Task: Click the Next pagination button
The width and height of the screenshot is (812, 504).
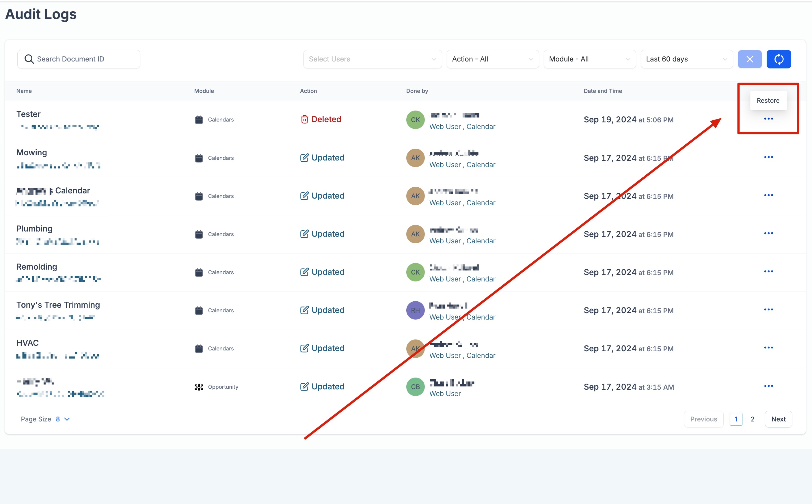Action: tap(778, 419)
